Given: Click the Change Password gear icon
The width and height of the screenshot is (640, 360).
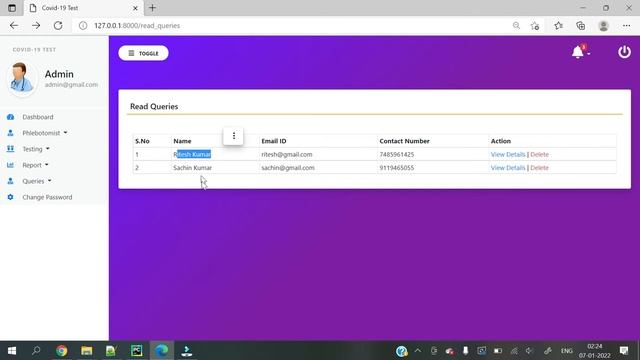Looking at the screenshot, I should click(11, 197).
